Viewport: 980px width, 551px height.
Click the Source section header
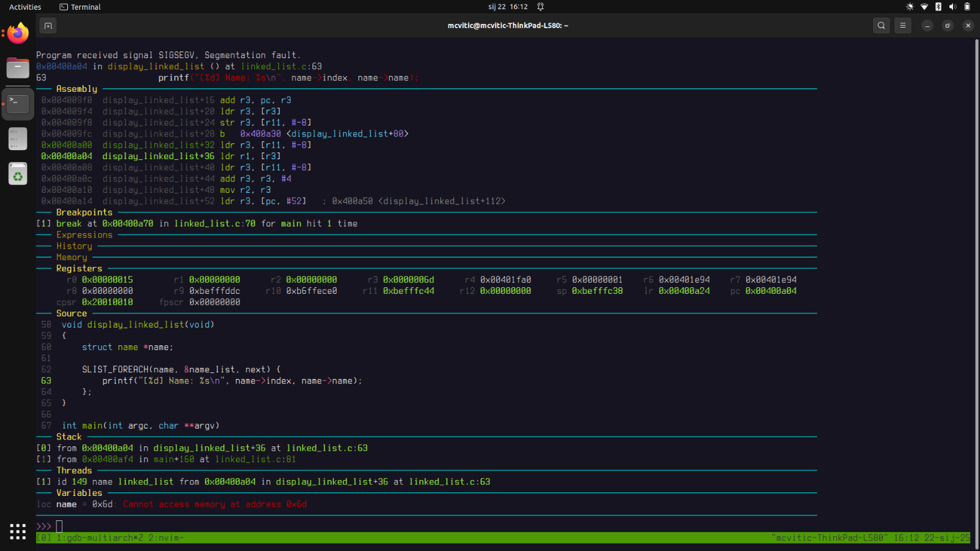click(x=72, y=313)
